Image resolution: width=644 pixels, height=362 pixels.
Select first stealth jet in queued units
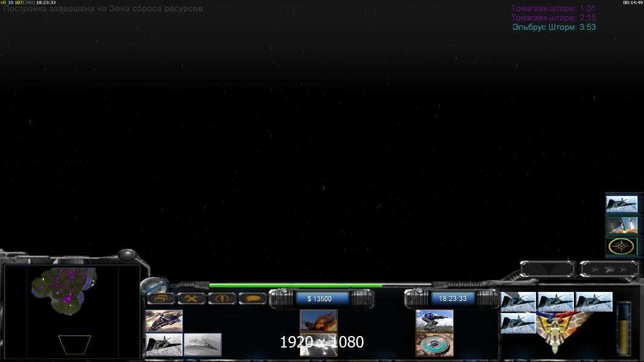click(518, 302)
